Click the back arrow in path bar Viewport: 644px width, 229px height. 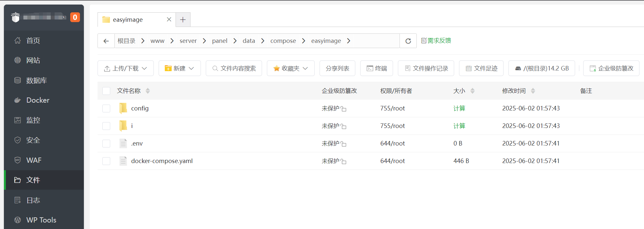click(x=106, y=41)
